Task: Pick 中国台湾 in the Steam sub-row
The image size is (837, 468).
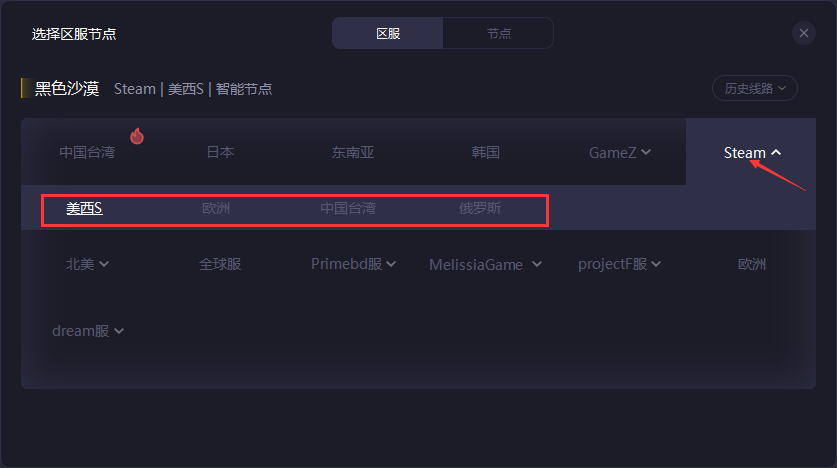Action: pos(348,208)
